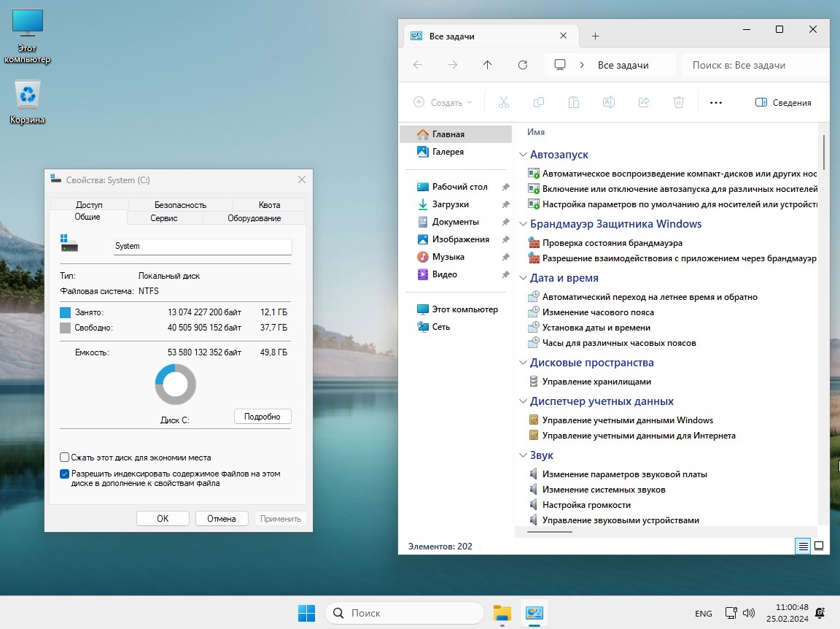840x629 pixels.
Task: Enable 'Сжать этот диск' checkbox
Action: (x=65, y=458)
